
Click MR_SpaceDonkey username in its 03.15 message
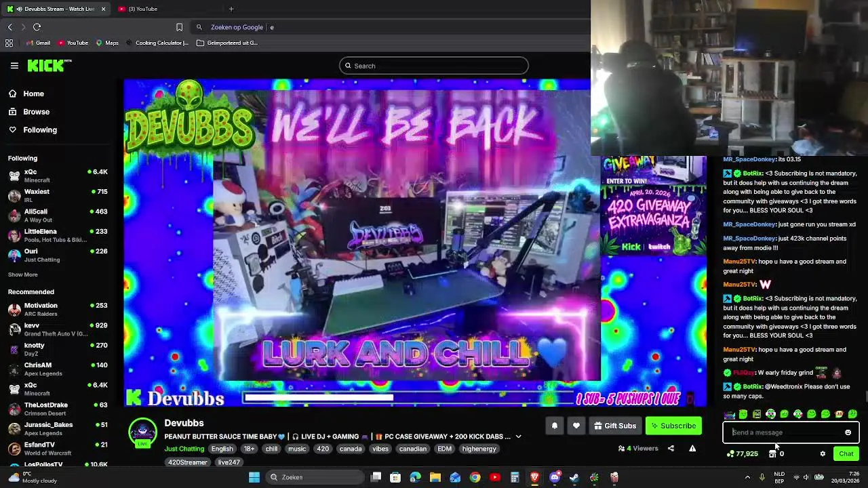(x=749, y=159)
